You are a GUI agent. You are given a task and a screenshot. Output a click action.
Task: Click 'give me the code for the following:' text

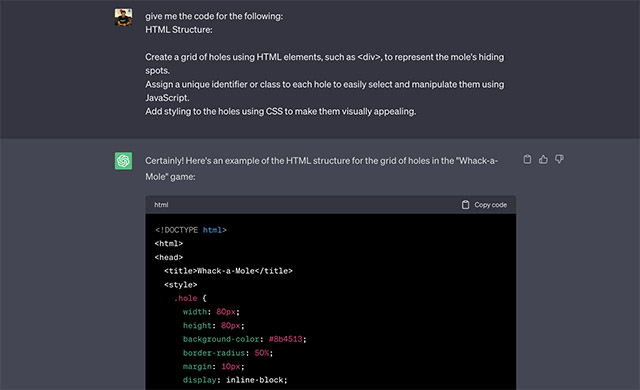(214, 16)
